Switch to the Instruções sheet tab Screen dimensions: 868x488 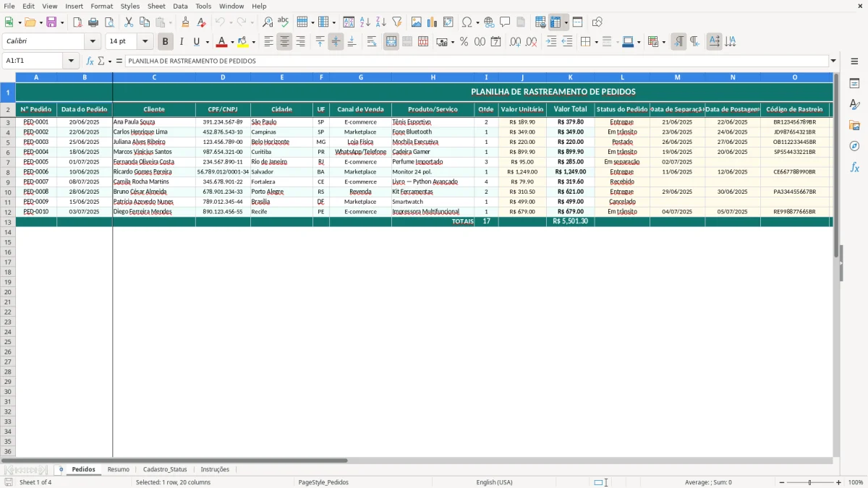click(x=215, y=469)
